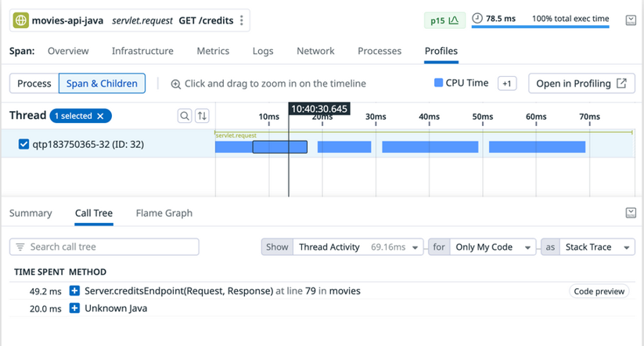The image size is (644, 346).
Task: Select the Process scope toggle
Action: 34,84
